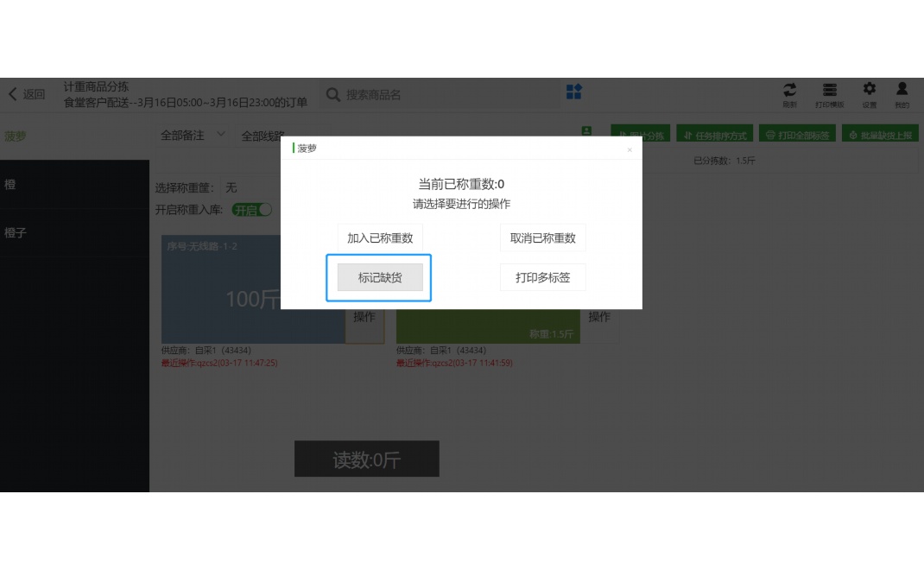This screenshot has width=924, height=570.
Task: Open the 打印模版 print template icon
Action: click(x=829, y=93)
